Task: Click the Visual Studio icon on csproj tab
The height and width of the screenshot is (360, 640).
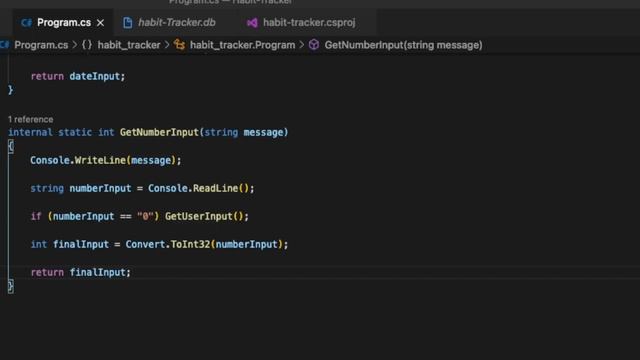Action: click(x=252, y=23)
